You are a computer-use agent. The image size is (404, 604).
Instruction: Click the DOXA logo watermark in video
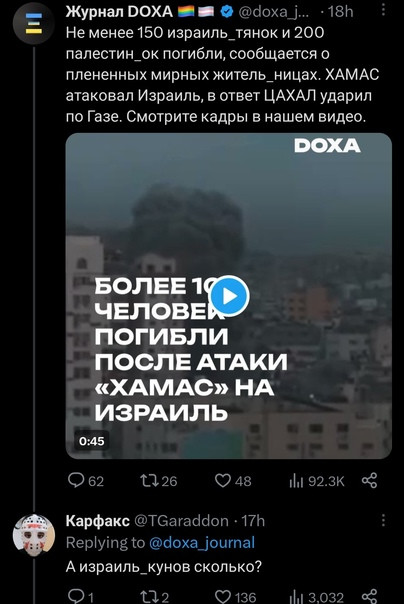pos(327,146)
